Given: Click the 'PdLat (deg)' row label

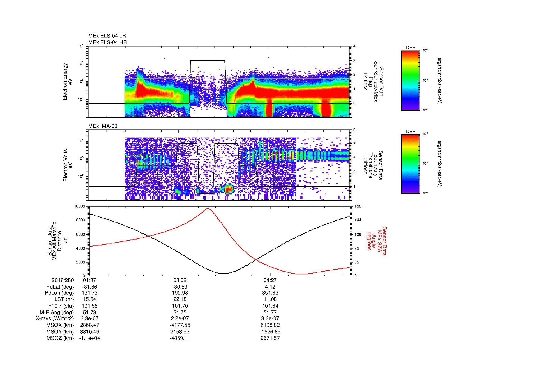Looking at the screenshot, I should pos(60,287).
